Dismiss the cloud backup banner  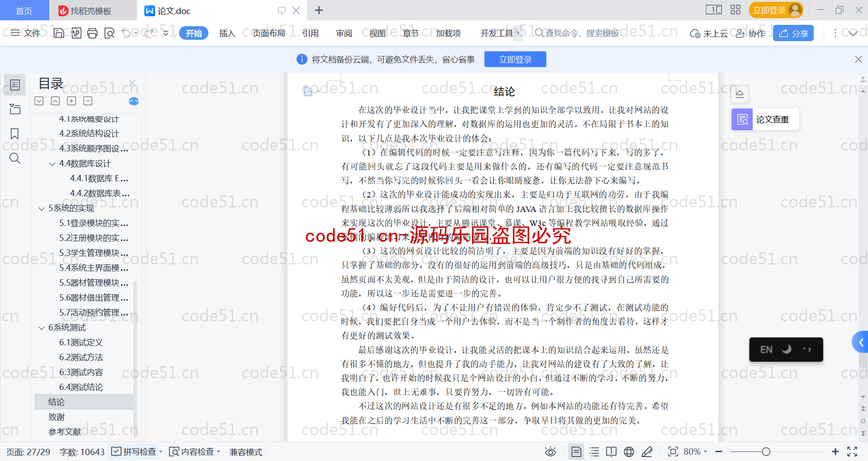[x=858, y=59]
